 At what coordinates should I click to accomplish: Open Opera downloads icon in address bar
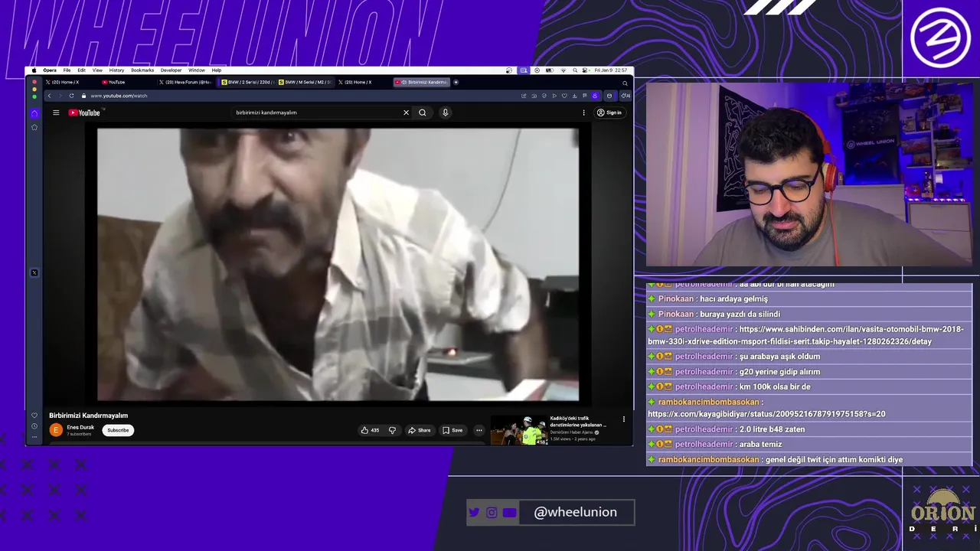[x=574, y=96]
